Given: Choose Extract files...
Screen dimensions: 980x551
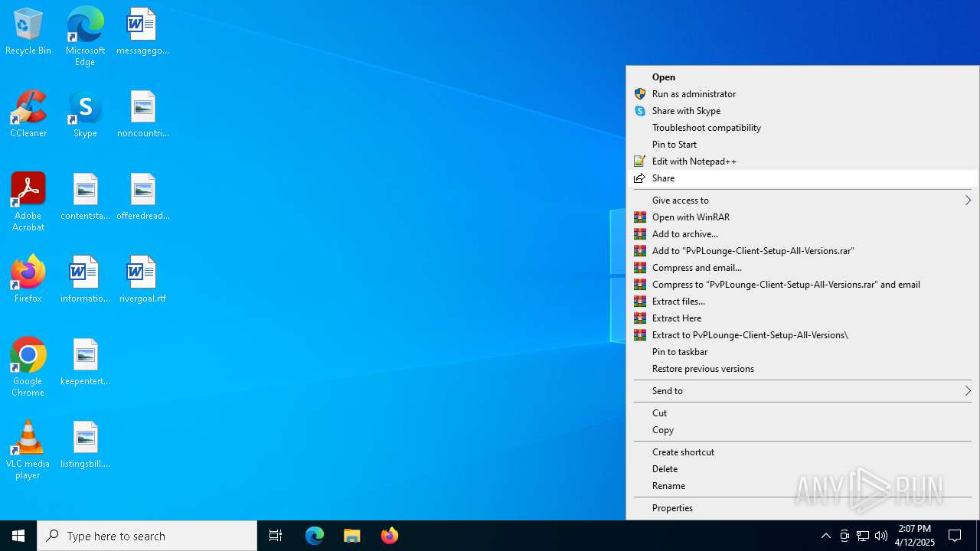Looking at the screenshot, I should (x=802, y=301).
